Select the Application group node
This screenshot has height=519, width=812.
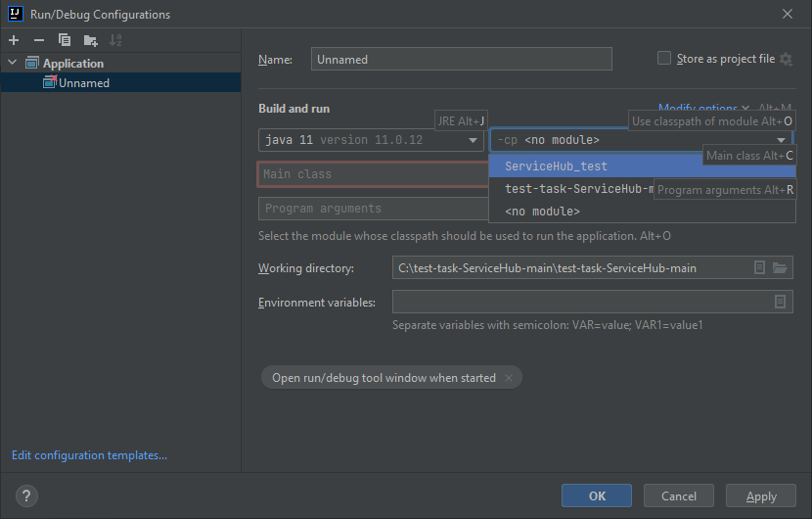(73, 64)
